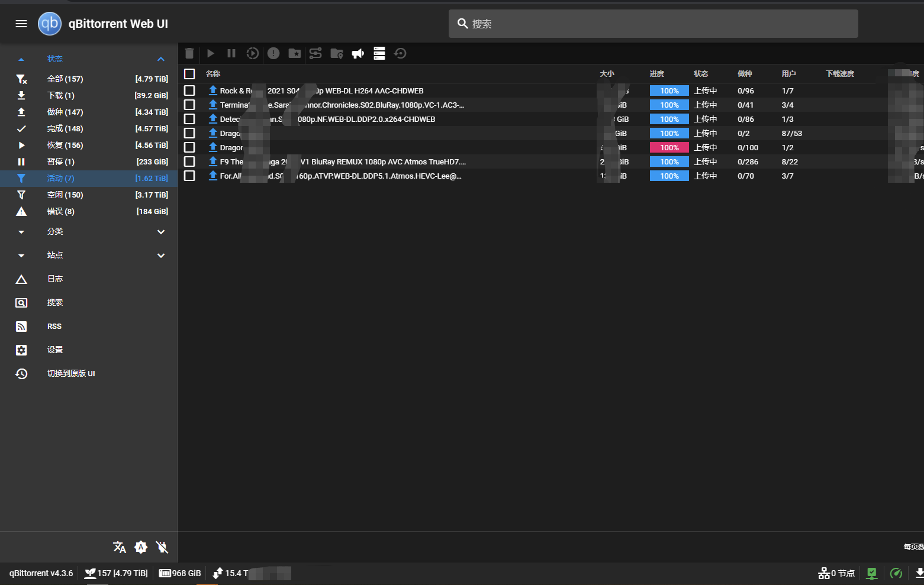
Task: Click the force resume dashed-circle icon
Action: click(253, 53)
